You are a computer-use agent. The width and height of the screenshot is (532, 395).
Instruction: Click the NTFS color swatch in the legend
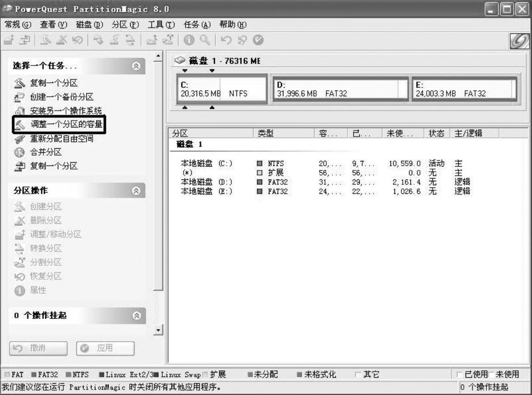pos(69,375)
